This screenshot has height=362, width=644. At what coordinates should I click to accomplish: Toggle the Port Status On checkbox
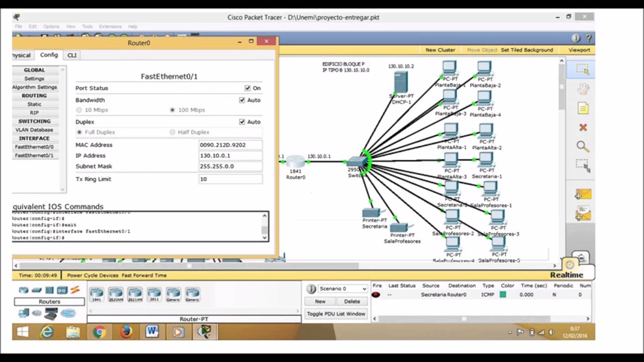pos(248,88)
